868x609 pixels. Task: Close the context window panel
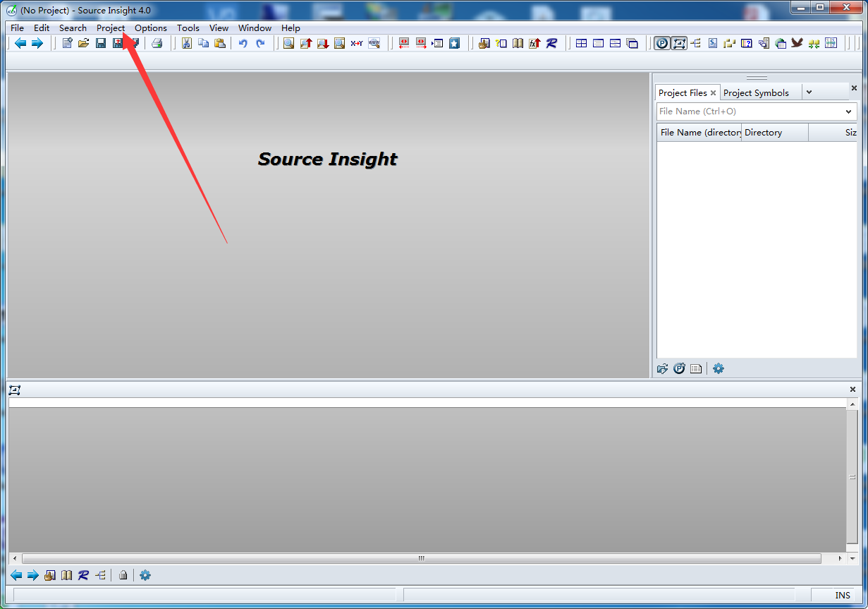tap(852, 390)
